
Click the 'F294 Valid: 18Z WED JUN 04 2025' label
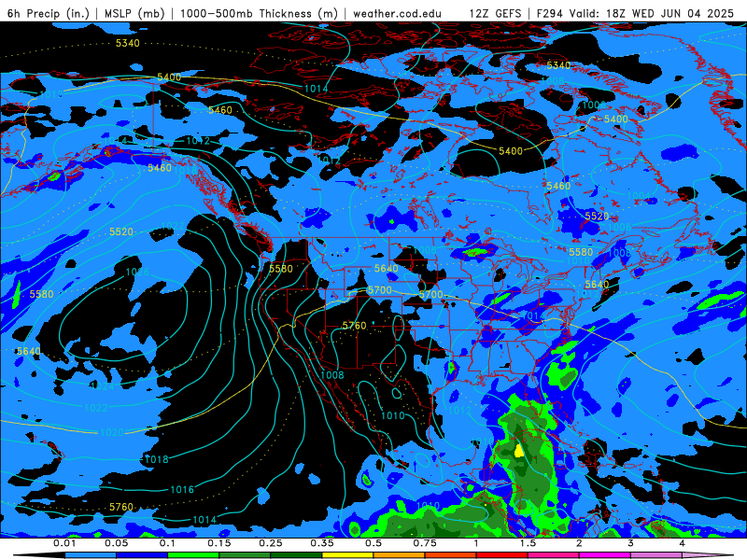pos(635,13)
